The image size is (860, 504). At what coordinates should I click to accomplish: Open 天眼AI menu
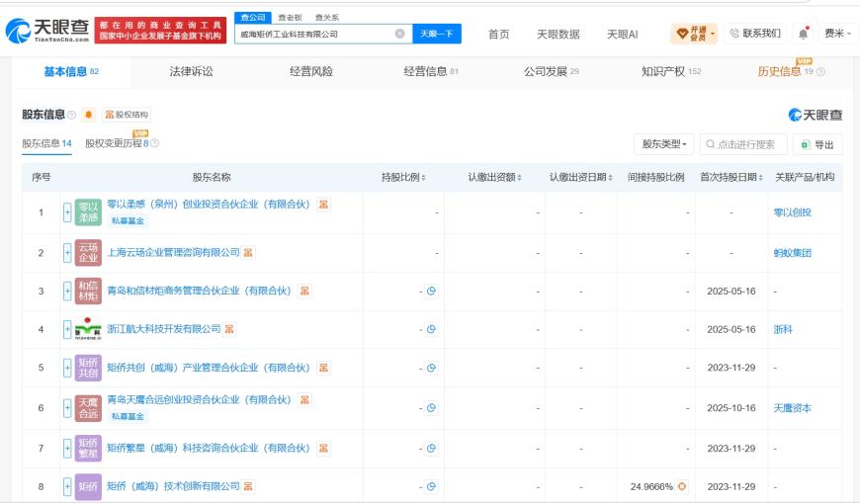(x=622, y=34)
